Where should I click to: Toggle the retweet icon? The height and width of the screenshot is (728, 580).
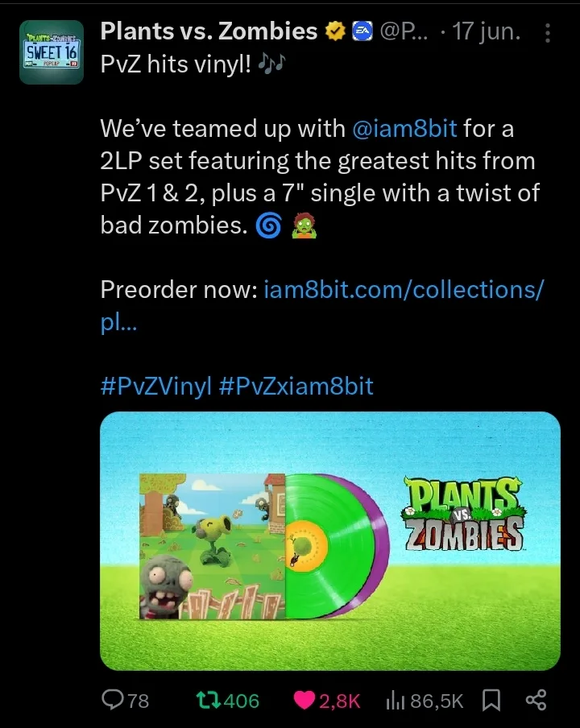pos(208,700)
